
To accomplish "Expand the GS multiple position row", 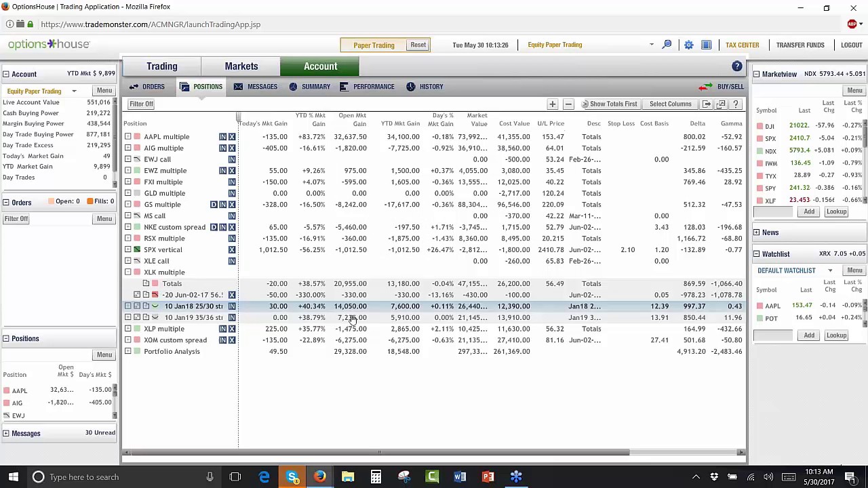I will pyautogui.click(x=128, y=205).
